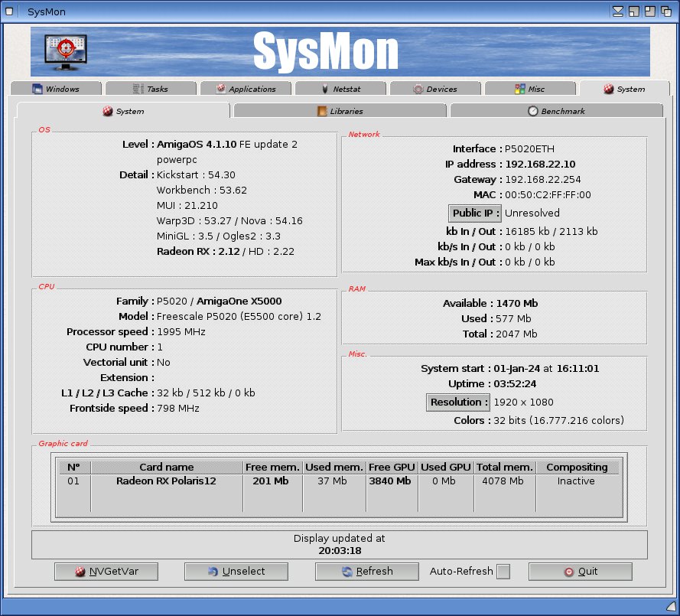
Task: Click the Devices tab gear icon
Action: [x=418, y=89]
